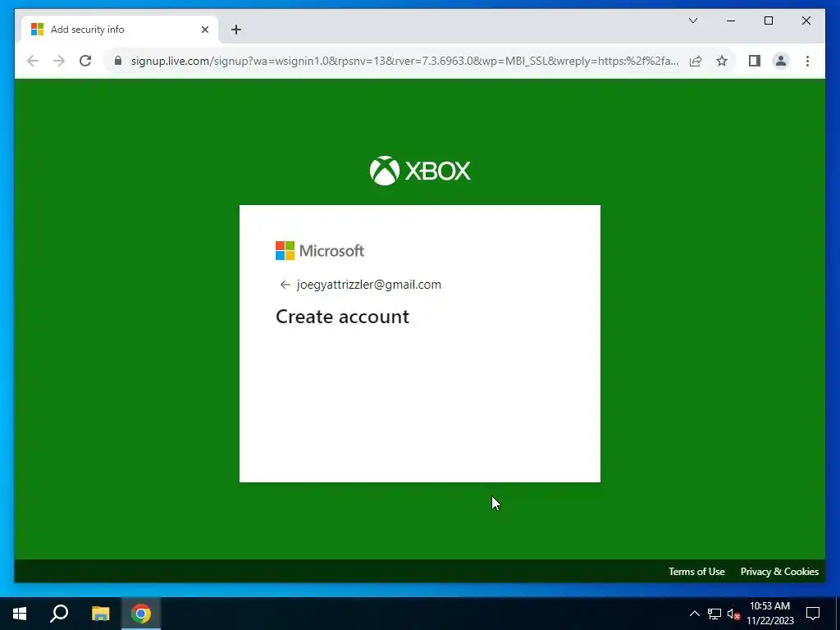
Task: Open Windows taskbar search
Action: pyautogui.click(x=59, y=614)
